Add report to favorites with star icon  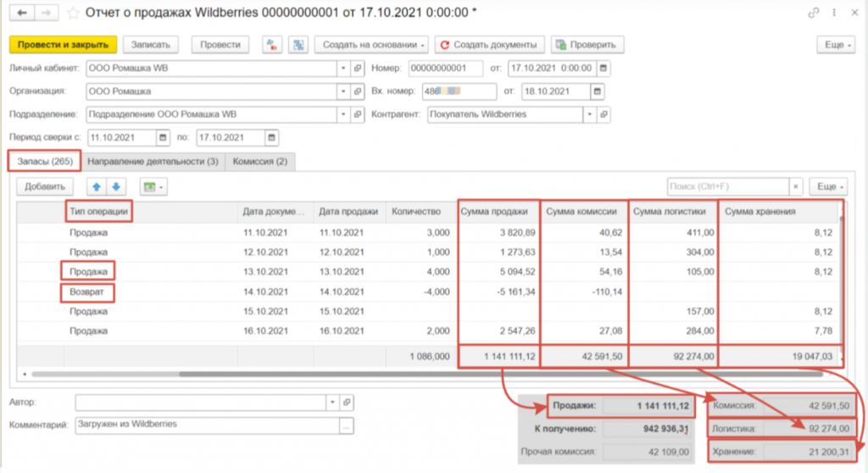coord(74,13)
